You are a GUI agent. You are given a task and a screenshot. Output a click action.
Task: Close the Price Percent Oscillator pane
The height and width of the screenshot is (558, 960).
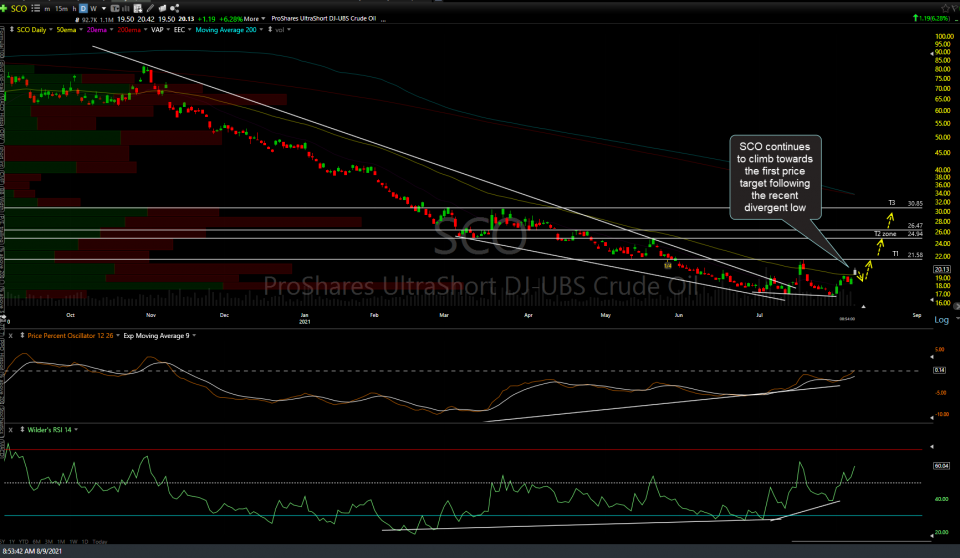(x=10, y=336)
